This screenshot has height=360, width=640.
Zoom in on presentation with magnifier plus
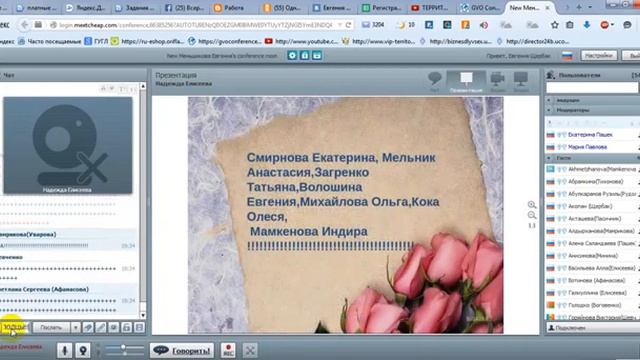(531, 204)
